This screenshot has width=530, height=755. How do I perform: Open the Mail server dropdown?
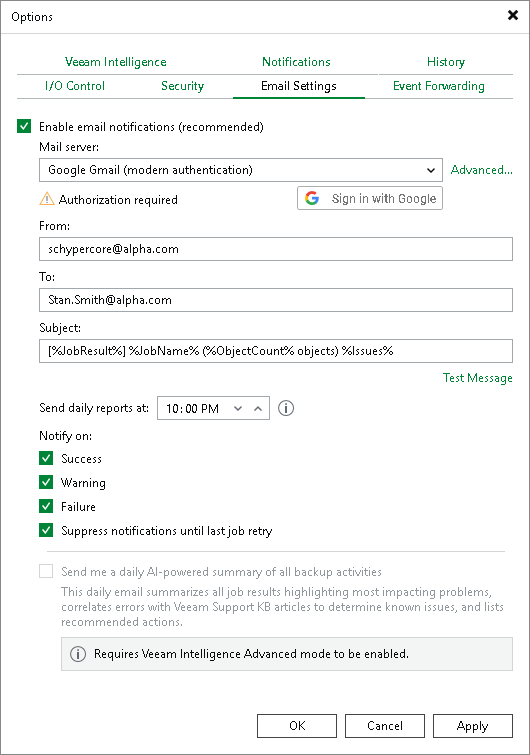pos(241,170)
